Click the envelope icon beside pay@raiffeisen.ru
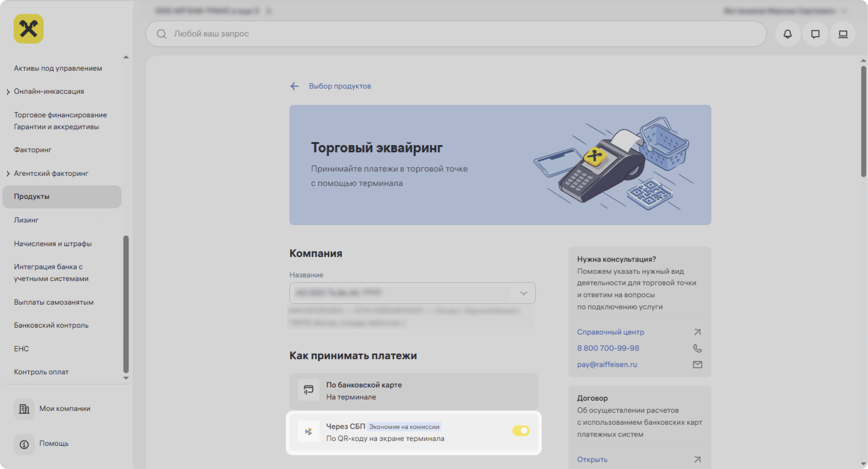This screenshot has width=868, height=469. (697, 365)
